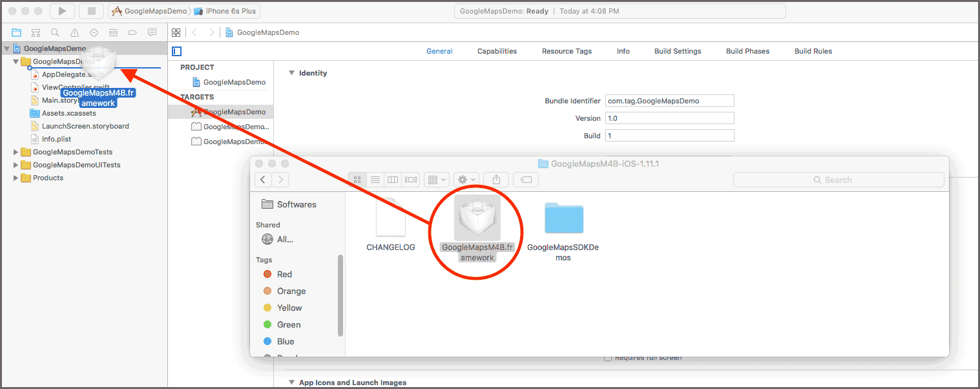Viewport: 980px width, 389px height.
Task: Collapse App Icons and Launch Images section
Action: click(291, 383)
